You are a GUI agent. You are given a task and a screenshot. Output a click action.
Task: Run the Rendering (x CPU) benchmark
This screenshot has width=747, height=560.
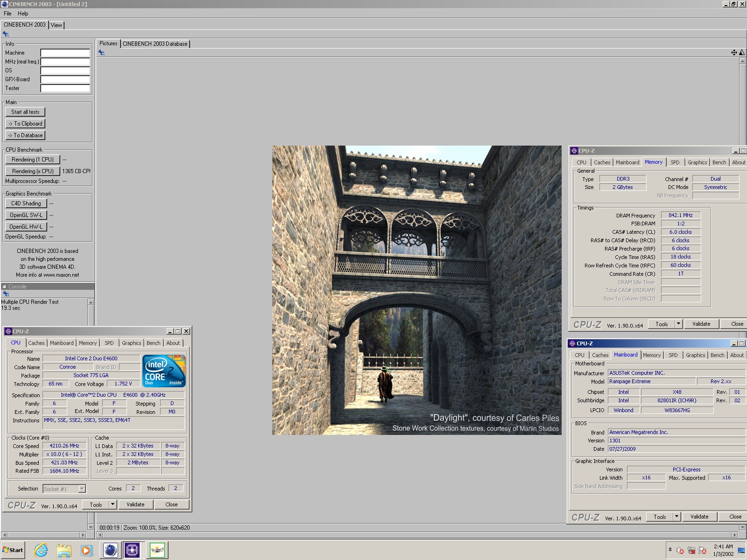coord(33,171)
